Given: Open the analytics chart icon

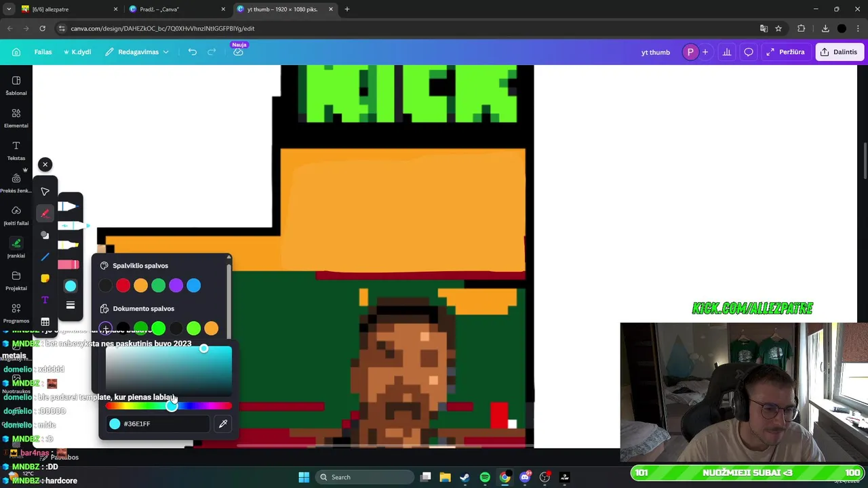Looking at the screenshot, I should coord(727,52).
